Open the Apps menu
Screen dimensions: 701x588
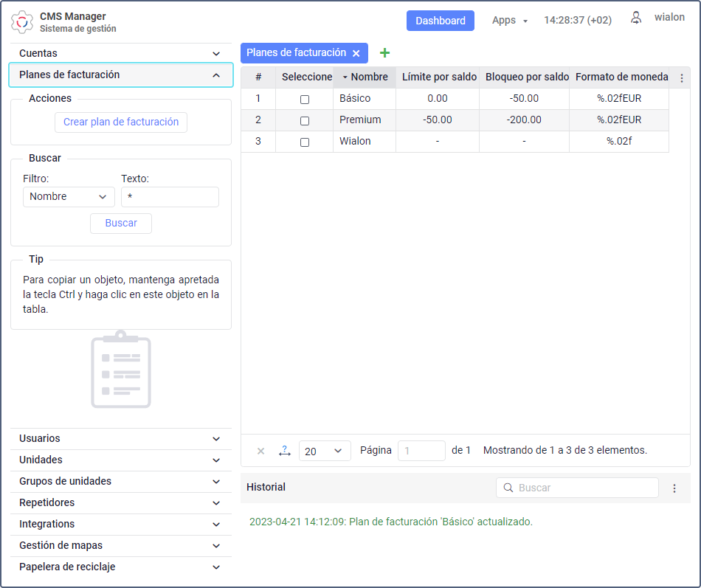(x=509, y=21)
